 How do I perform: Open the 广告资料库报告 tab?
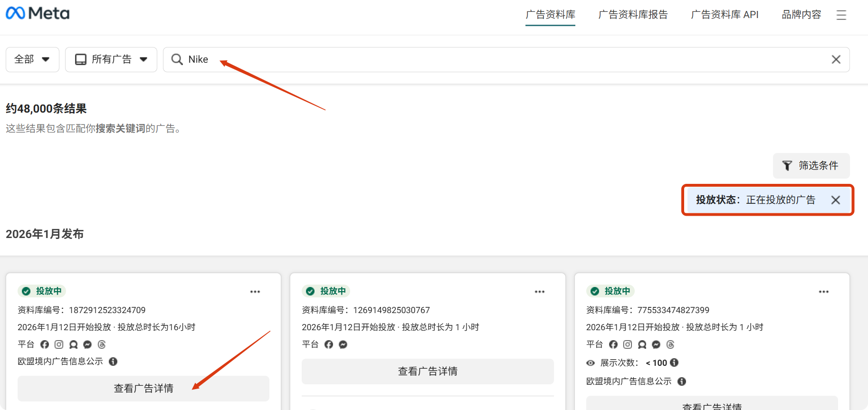pos(633,15)
